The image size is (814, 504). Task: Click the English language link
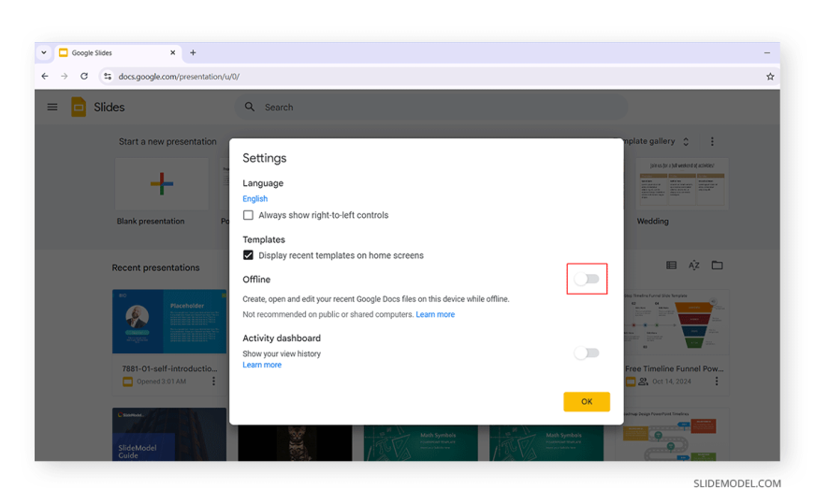pos(254,199)
